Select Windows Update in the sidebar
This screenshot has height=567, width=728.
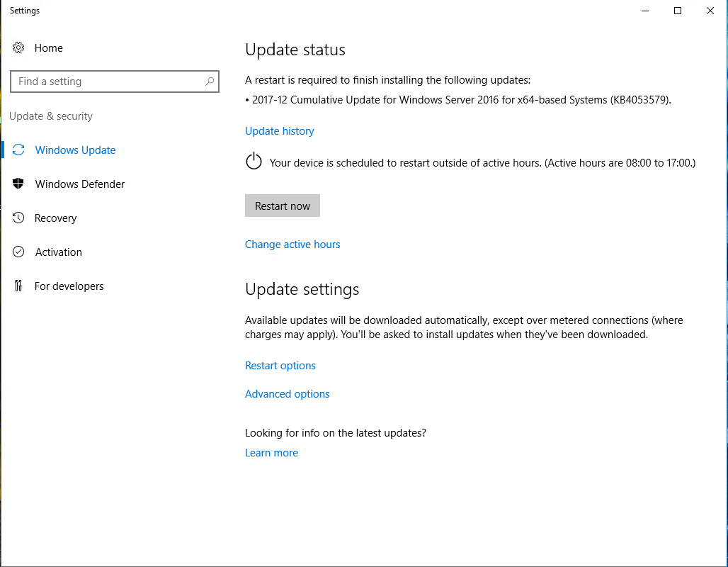click(75, 150)
